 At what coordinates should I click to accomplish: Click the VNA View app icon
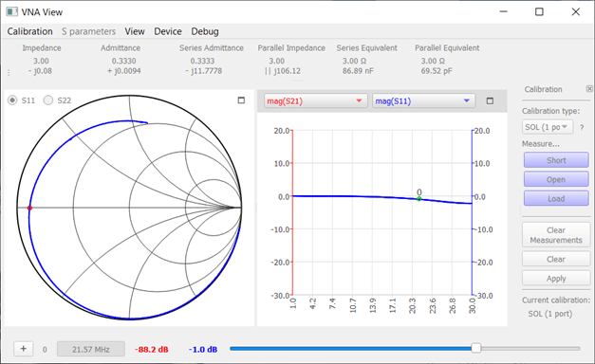(11, 12)
